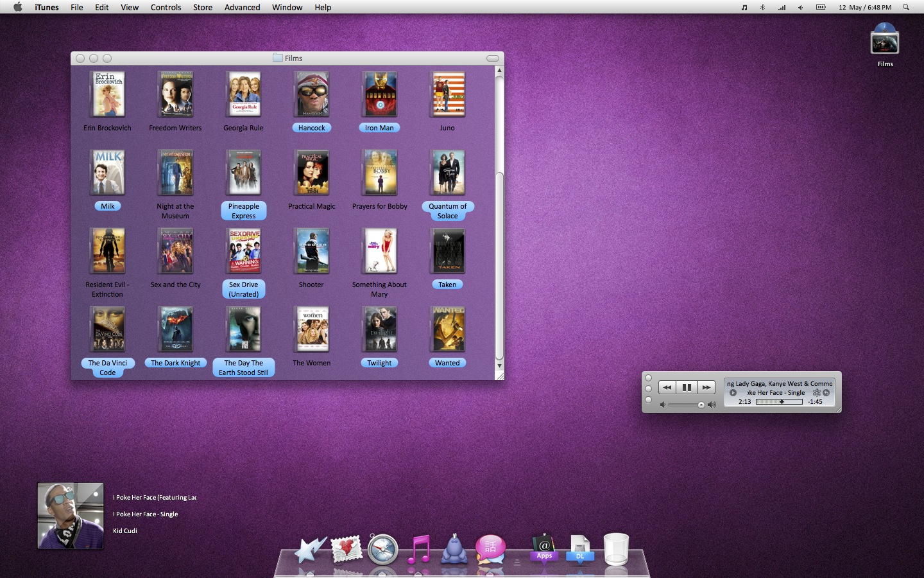
Task: Pause playback in iTunes mini player
Action: click(x=687, y=387)
